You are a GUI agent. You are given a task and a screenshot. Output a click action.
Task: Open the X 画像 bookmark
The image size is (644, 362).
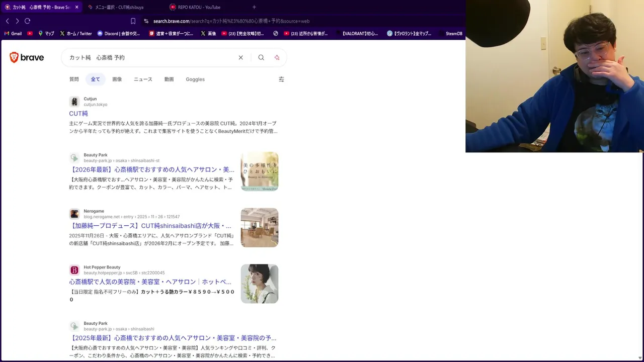(x=208, y=34)
